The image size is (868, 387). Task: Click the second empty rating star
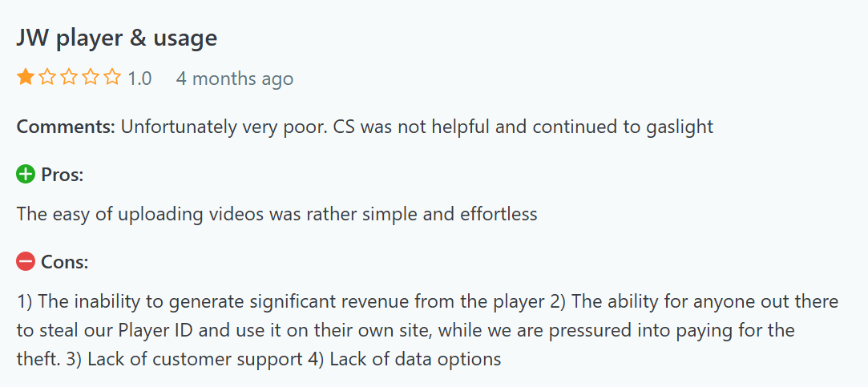click(x=47, y=78)
